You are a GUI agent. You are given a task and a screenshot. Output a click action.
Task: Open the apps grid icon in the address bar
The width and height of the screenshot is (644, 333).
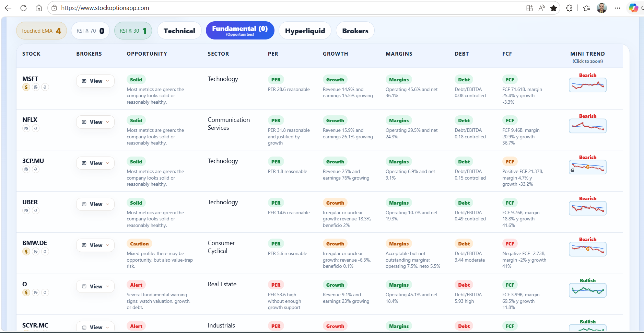[x=529, y=8]
